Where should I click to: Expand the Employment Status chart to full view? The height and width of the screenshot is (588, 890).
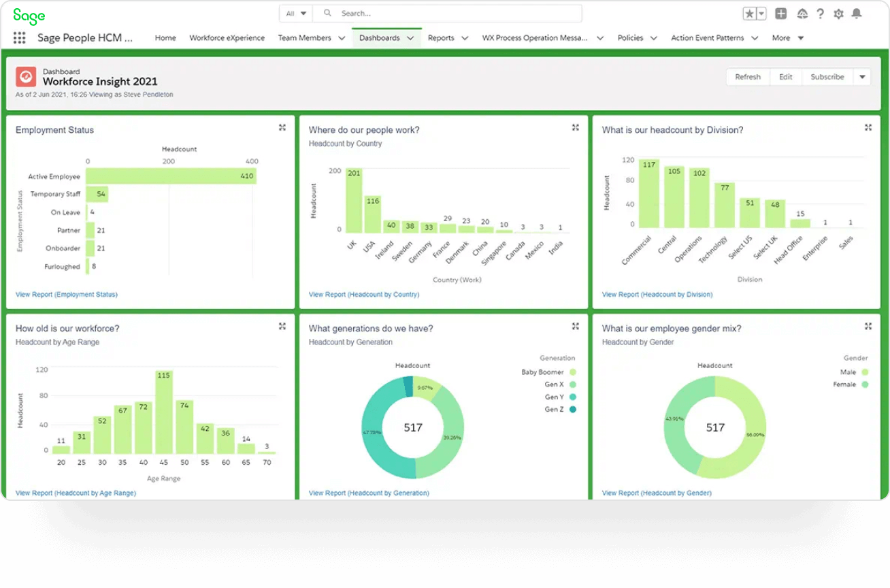coord(282,127)
